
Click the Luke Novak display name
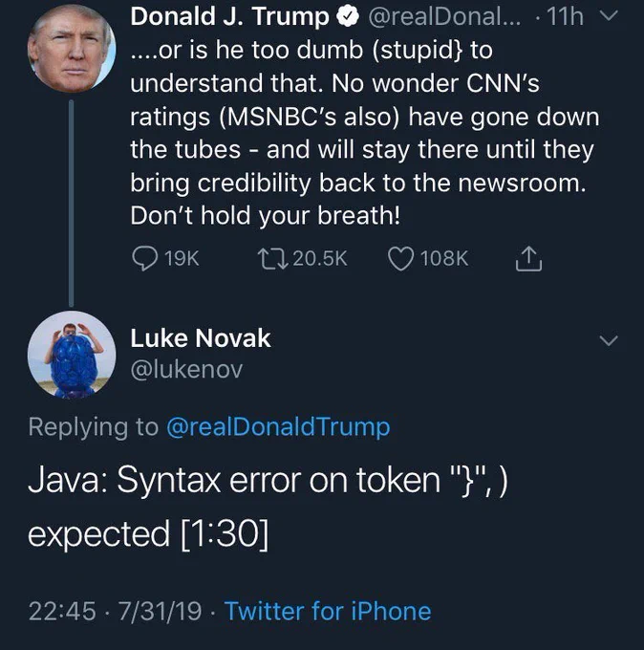pyautogui.click(x=201, y=338)
